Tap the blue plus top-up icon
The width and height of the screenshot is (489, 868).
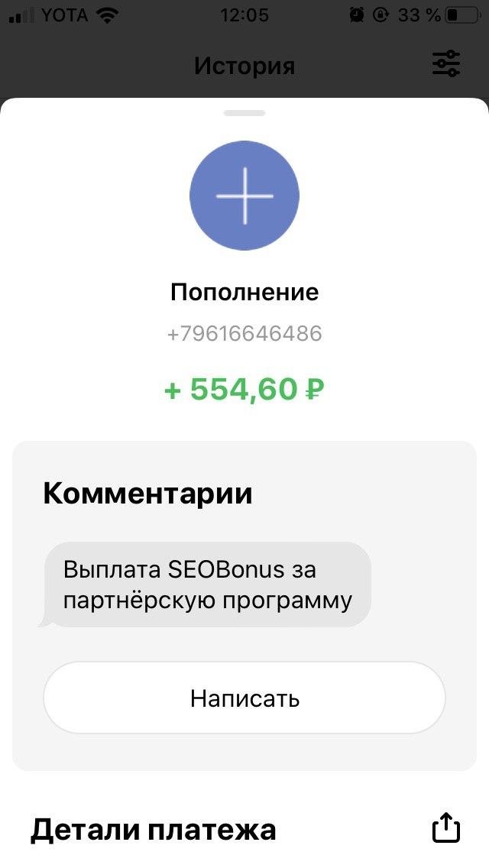(244, 196)
